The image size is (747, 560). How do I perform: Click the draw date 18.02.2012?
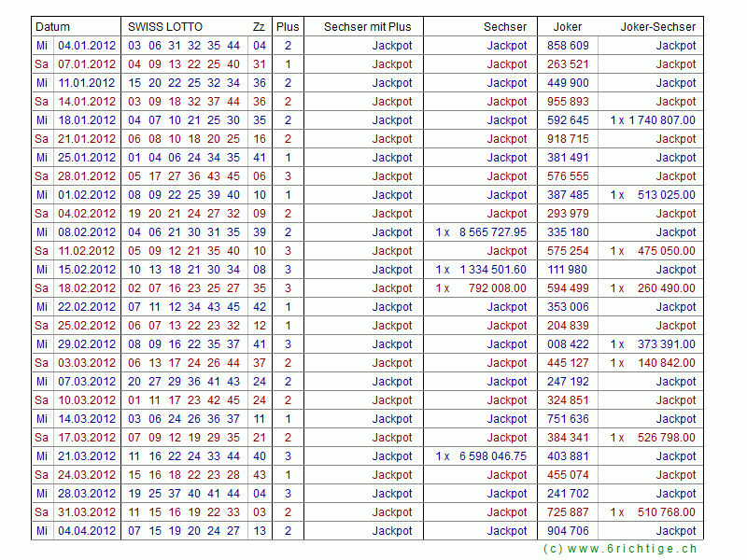point(87,288)
